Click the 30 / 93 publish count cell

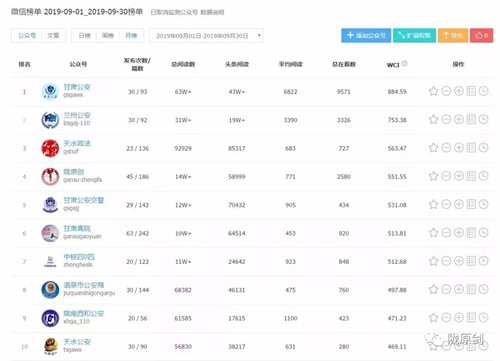coord(137,92)
